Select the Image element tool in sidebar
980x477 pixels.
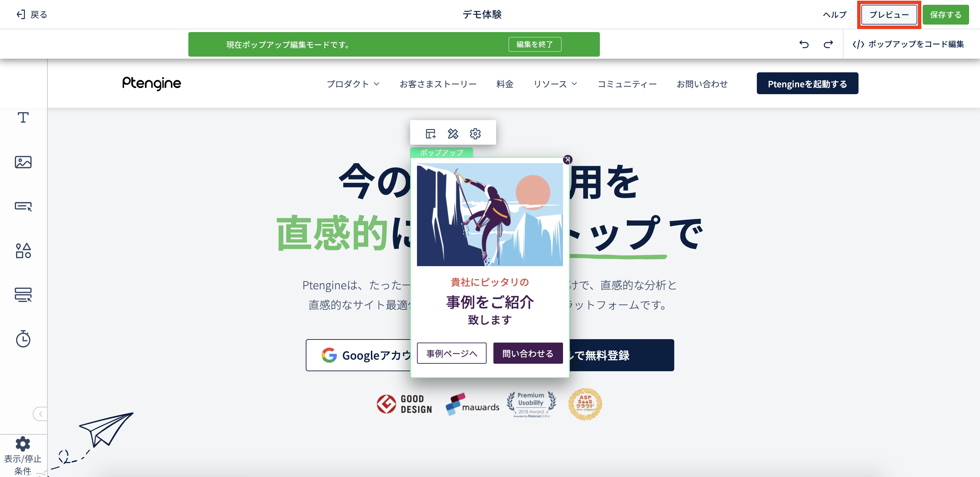tap(23, 162)
